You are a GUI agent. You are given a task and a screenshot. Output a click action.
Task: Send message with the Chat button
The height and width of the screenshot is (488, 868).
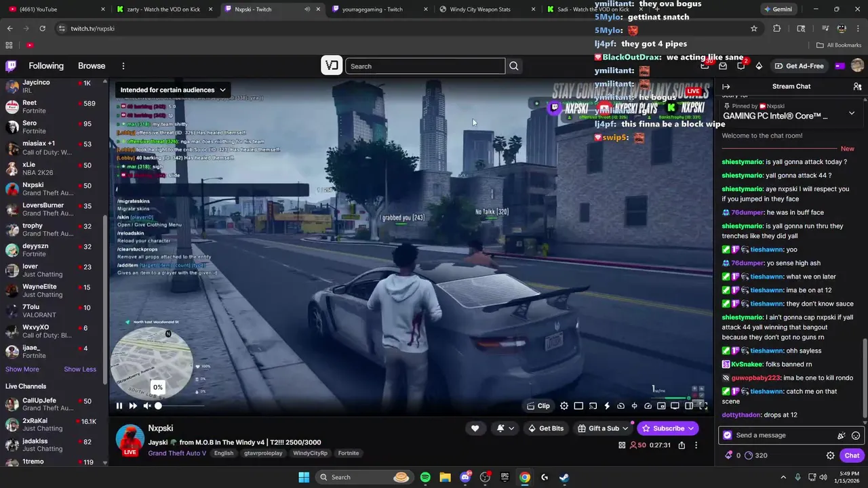[852, 455]
